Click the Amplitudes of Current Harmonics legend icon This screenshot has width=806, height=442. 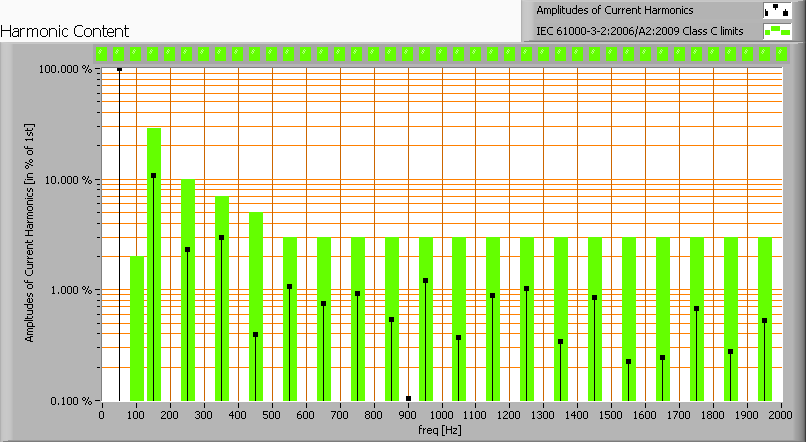(777, 11)
